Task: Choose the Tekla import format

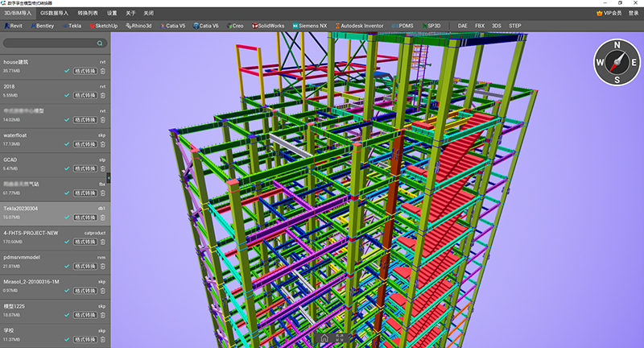Action: click(x=72, y=26)
